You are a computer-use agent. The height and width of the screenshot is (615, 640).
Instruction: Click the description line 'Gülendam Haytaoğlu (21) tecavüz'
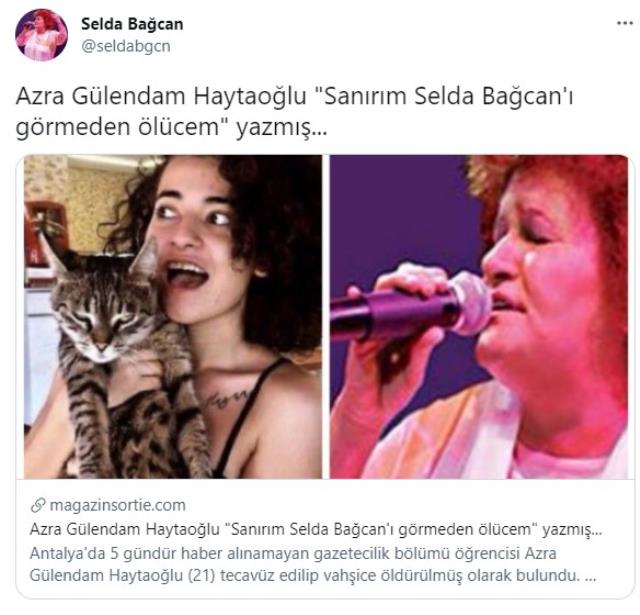[173, 575]
